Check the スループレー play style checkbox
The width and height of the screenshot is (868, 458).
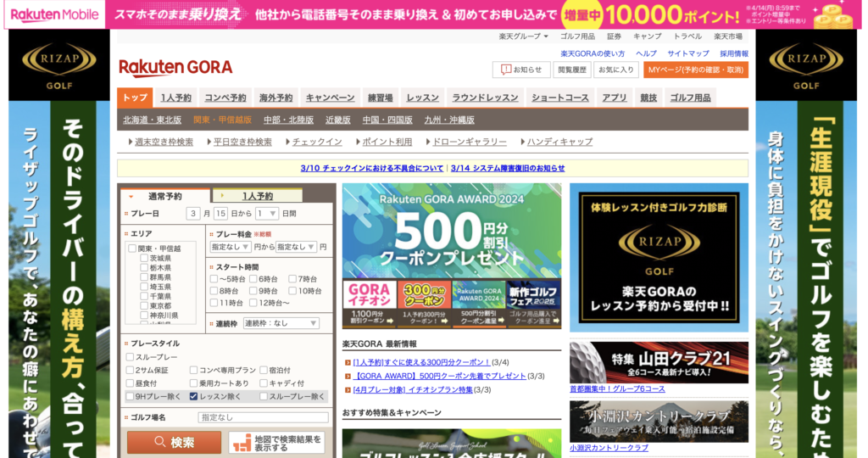point(130,357)
